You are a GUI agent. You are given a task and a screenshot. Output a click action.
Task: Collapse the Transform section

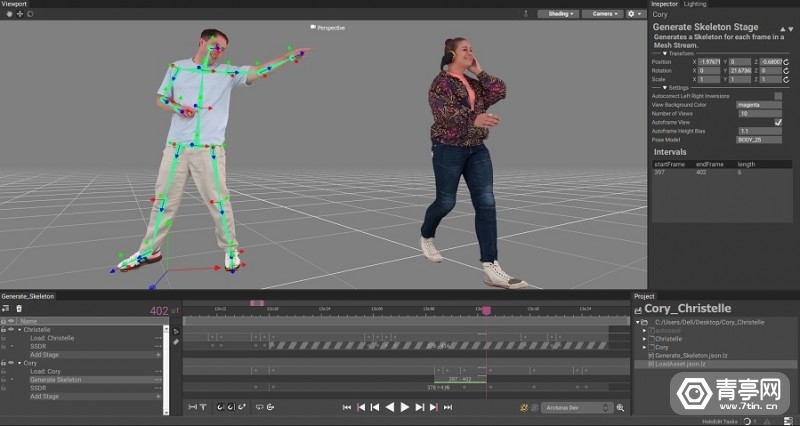click(665, 53)
